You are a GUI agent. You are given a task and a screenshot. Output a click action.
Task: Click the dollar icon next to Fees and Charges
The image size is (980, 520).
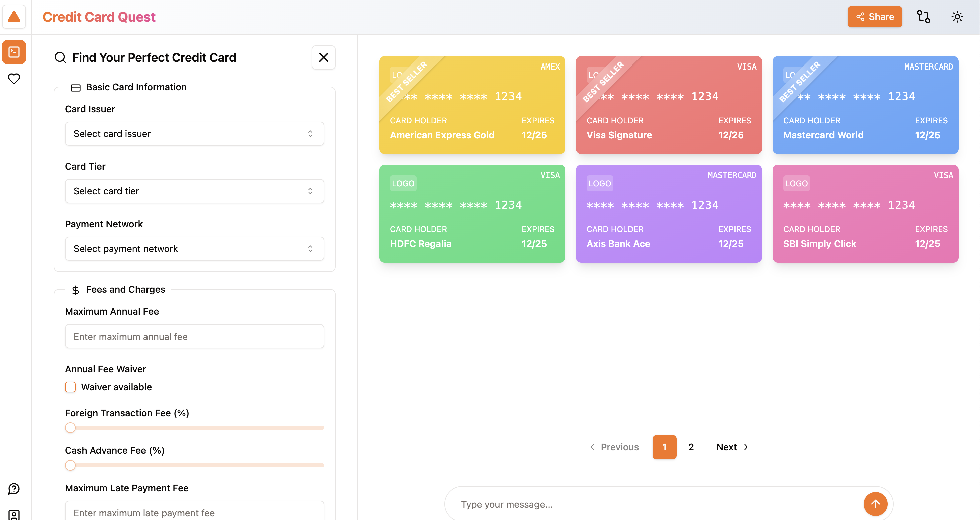75,290
